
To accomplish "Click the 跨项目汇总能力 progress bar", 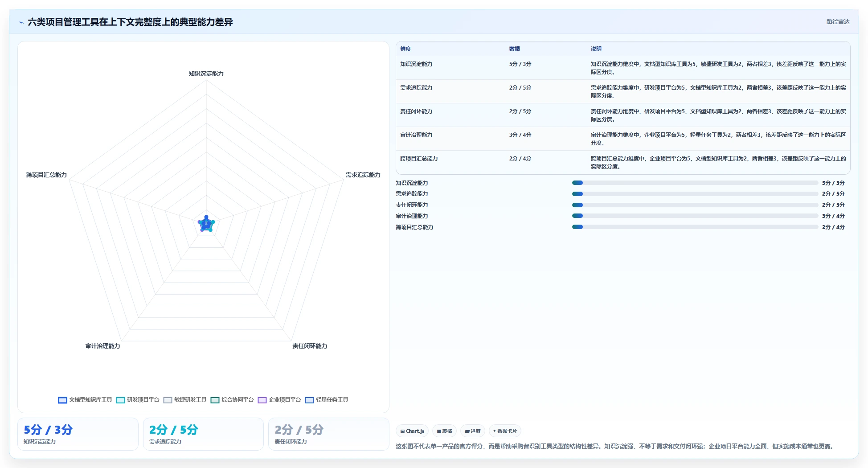I will [695, 227].
